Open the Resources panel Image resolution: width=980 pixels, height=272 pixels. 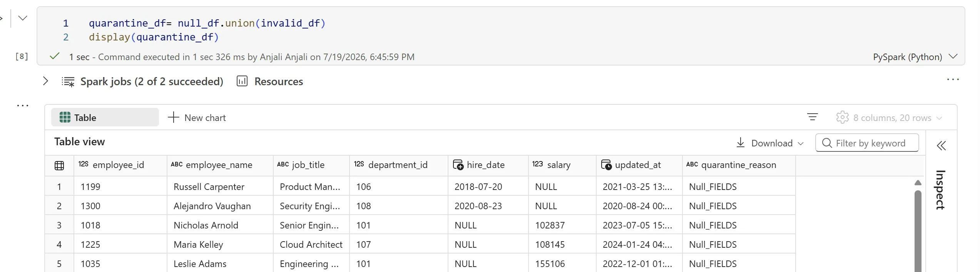pyautogui.click(x=279, y=82)
